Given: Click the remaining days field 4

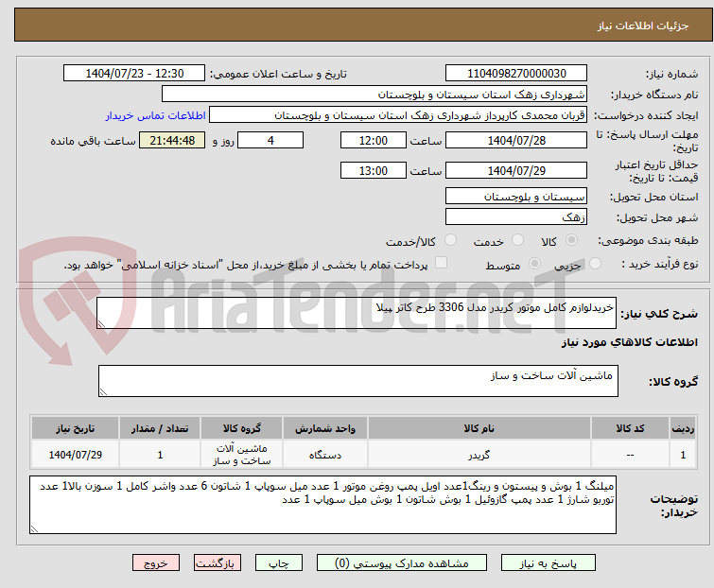Looking at the screenshot, I should click(270, 140).
